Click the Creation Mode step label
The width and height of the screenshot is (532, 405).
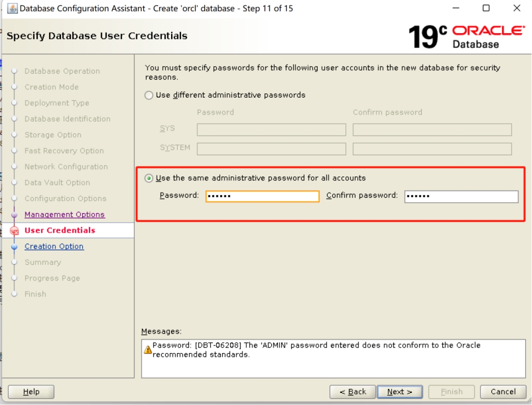[x=51, y=87]
